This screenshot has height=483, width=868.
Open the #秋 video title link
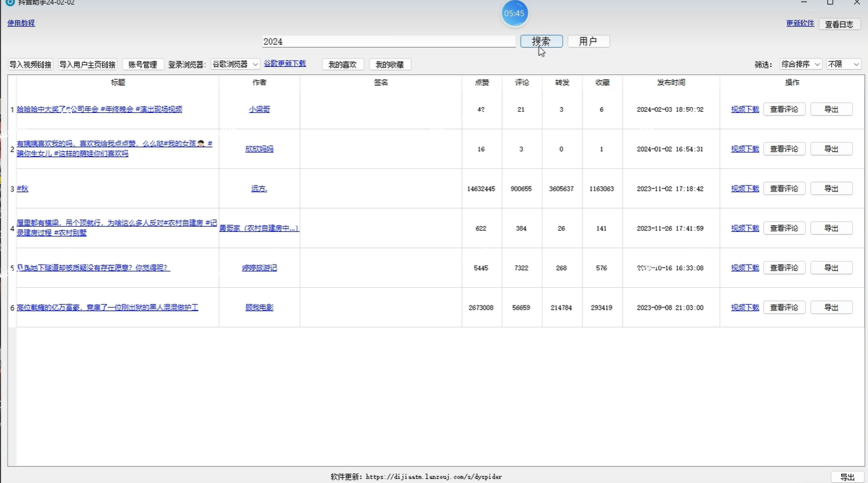22,189
